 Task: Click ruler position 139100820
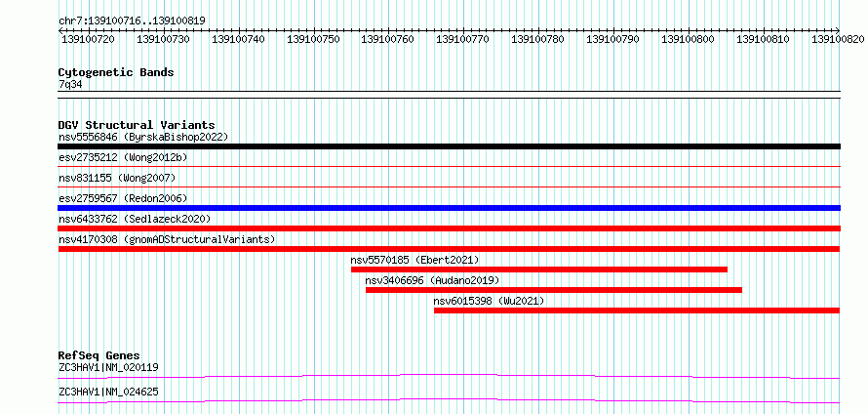838,39
